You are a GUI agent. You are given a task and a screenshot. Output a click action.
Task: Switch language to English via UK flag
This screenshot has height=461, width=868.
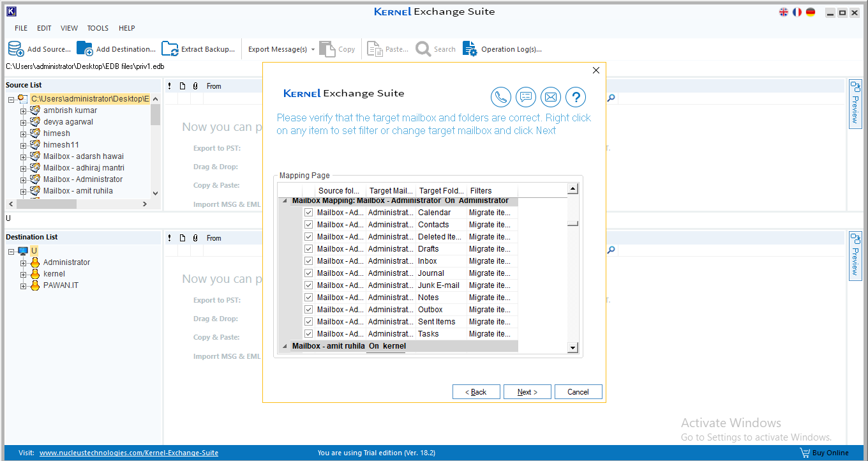(x=784, y=12)
